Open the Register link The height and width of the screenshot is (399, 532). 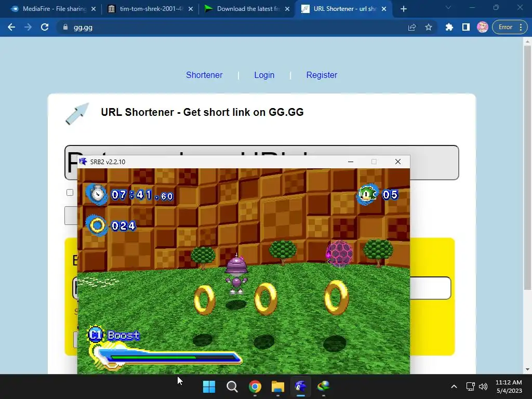click(x=322, y=75)
